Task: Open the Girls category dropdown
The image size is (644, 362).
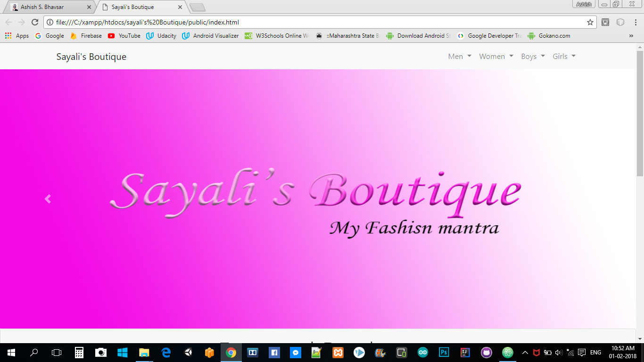Action: coord(564,57)
